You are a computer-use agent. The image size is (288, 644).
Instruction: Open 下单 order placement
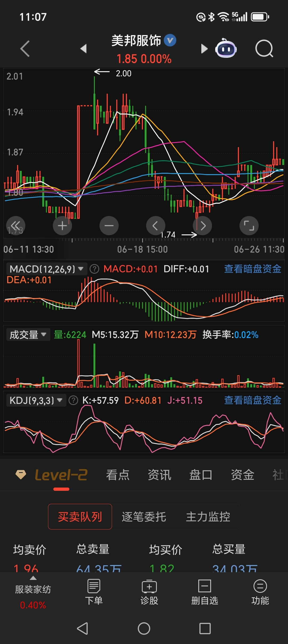tap(94, 592)
